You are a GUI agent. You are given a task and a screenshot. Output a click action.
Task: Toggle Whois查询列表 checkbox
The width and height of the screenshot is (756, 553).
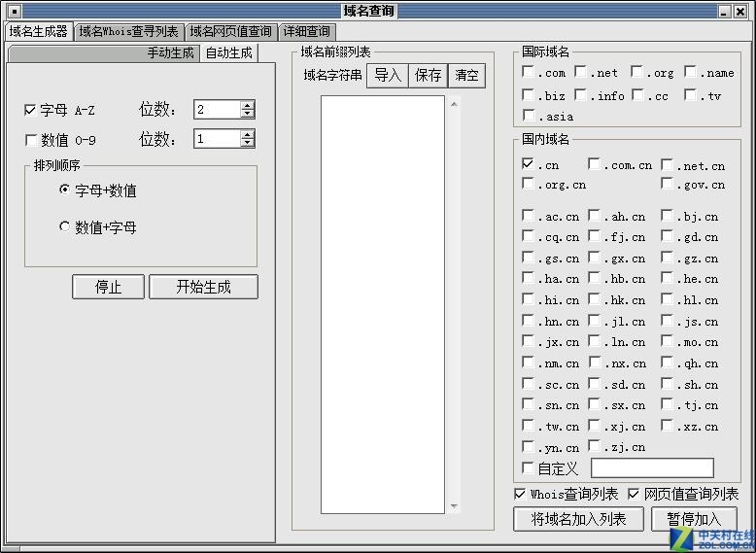pos(520,494)
